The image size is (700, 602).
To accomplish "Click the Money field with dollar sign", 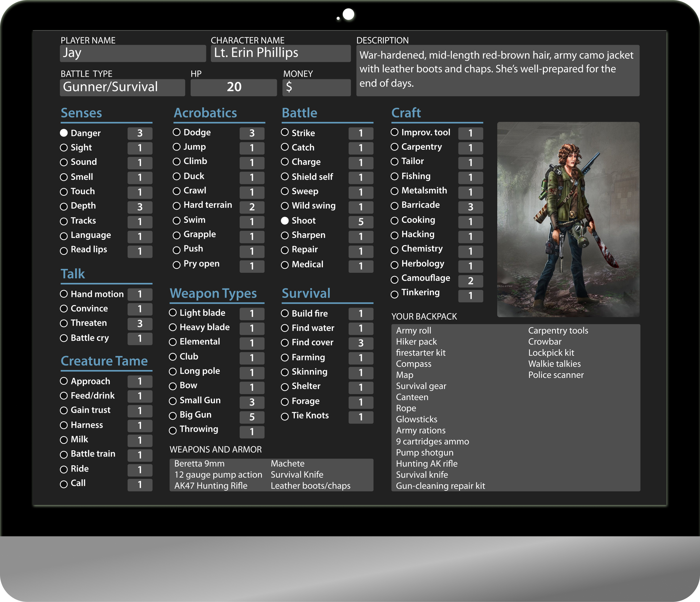I will [316, 87].
